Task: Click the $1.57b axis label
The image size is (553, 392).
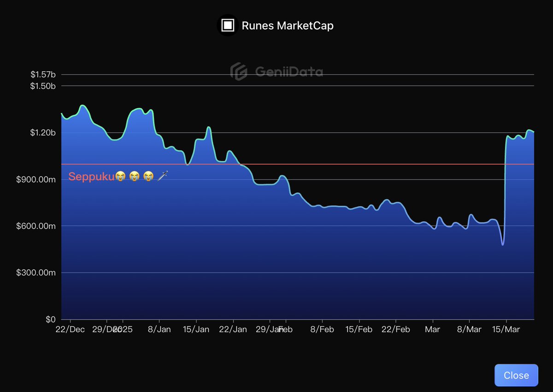Action: (43, 74)
